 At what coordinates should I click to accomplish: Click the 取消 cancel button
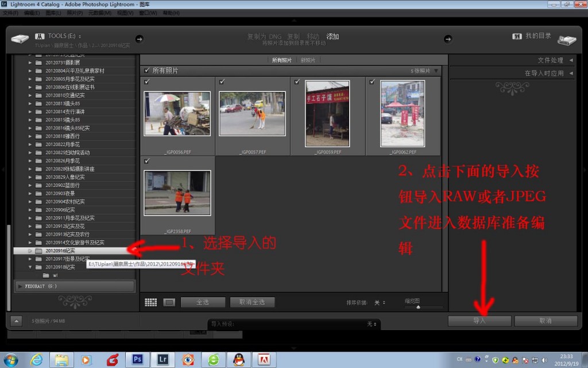point(546,321)
